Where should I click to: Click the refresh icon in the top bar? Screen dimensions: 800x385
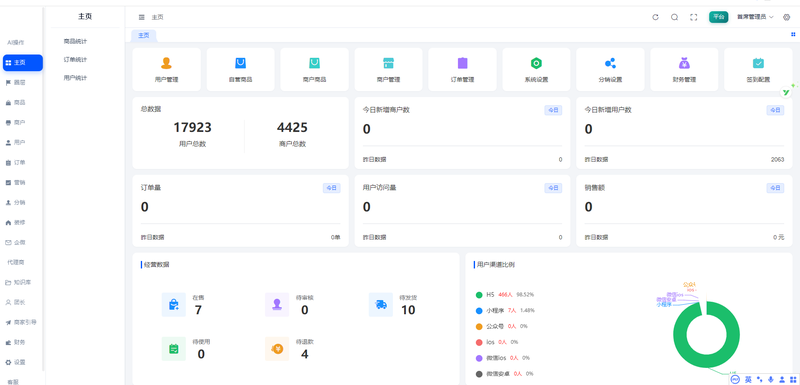(656, 17)
